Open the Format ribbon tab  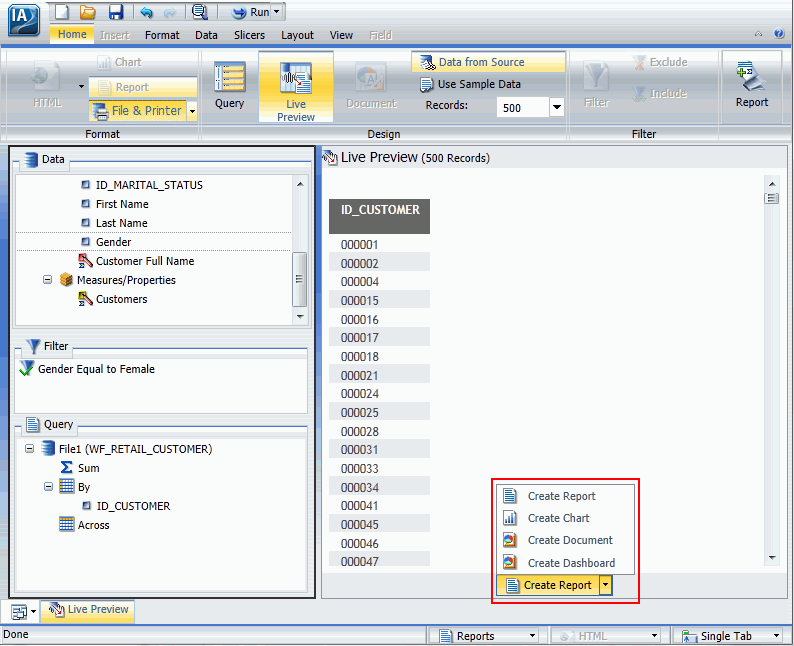162,35
